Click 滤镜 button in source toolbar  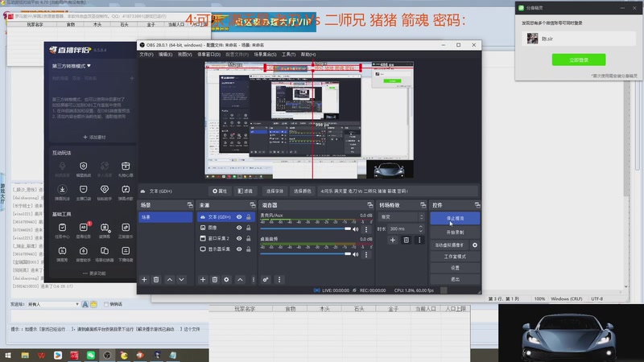click(x=246, y=191)
